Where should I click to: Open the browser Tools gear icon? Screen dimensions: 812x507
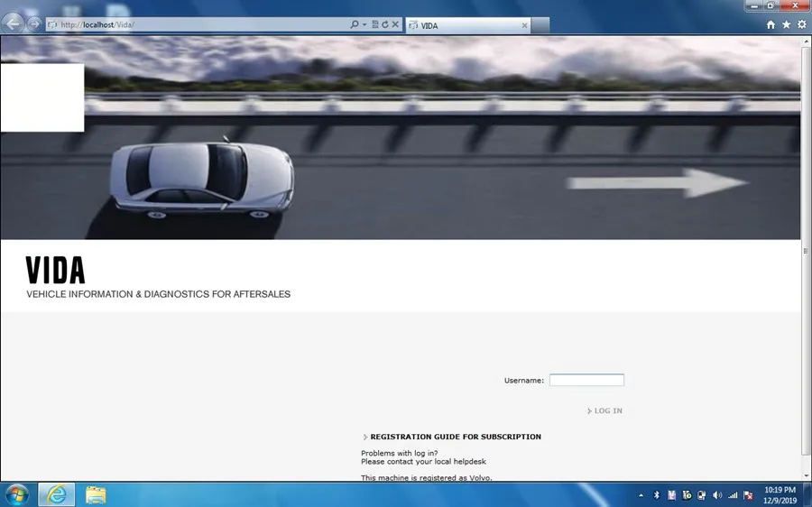pos(802,25)
